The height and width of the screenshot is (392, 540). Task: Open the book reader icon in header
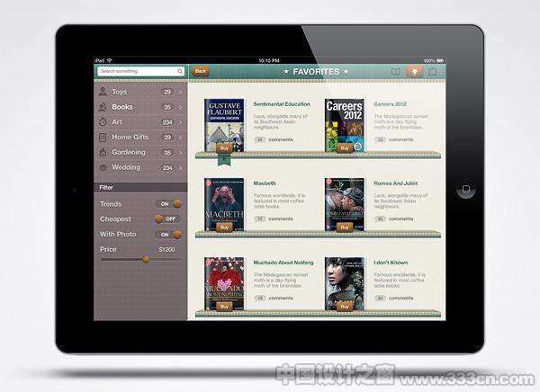pyautogui.click(x=396, y=72)
